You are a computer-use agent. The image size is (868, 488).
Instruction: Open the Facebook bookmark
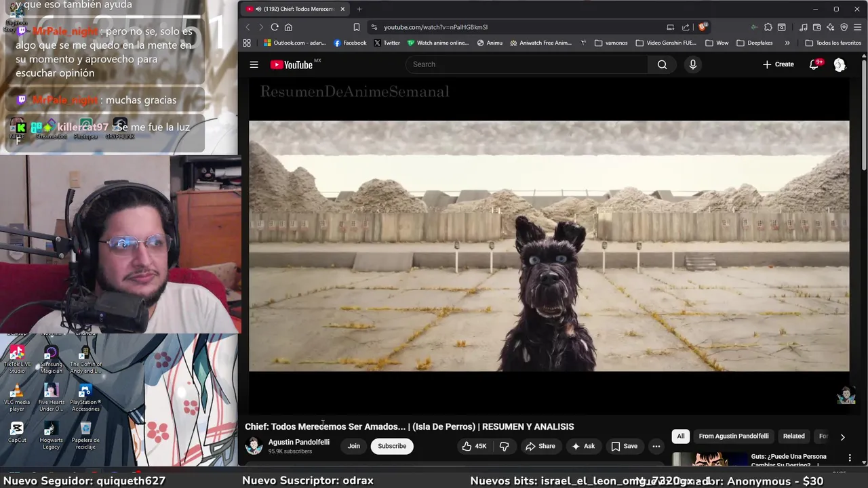[350, 43]
